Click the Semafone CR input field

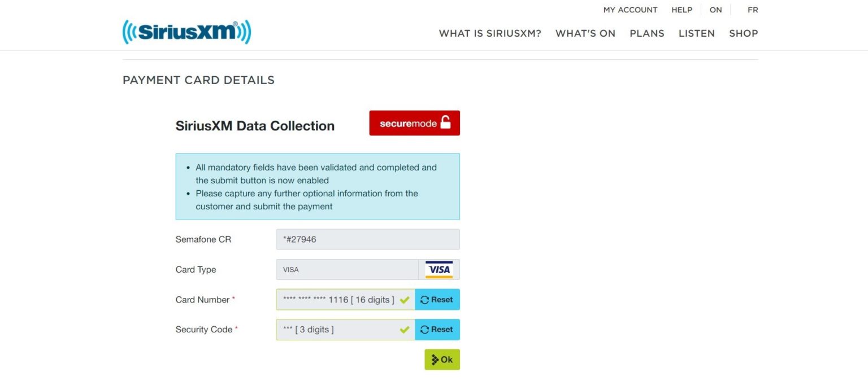coord(368,239)
